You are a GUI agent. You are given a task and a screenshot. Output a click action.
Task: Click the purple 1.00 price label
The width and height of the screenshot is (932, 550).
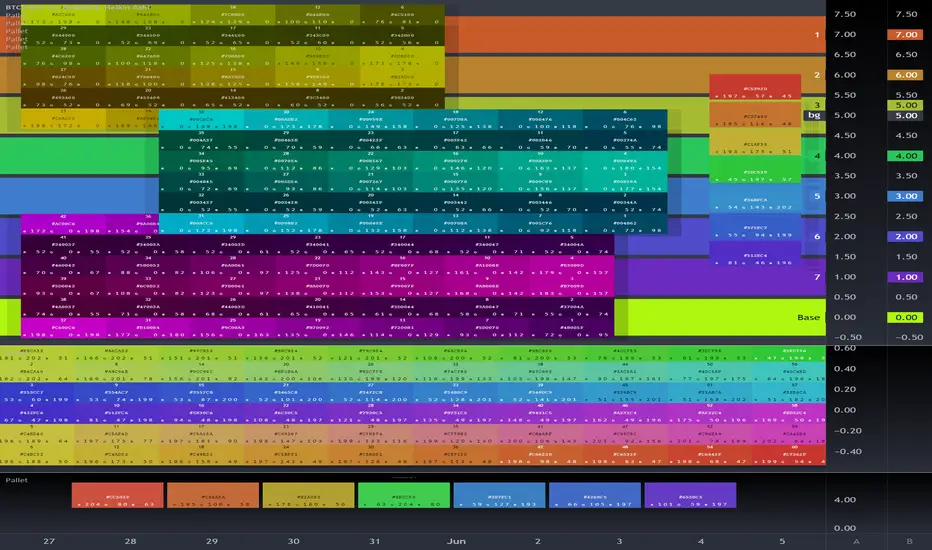click(905, 277)
